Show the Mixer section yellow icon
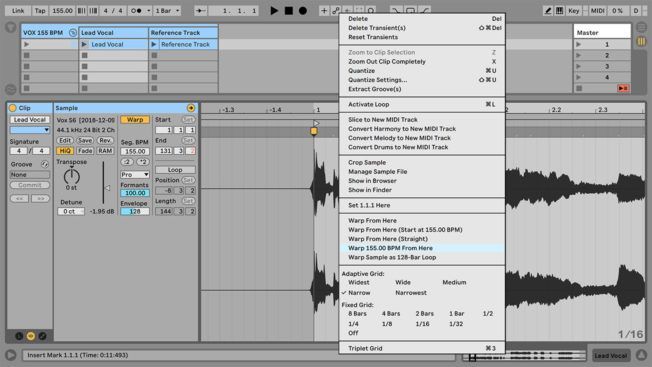Viewport: 652px width, 367px height. pos(641,41)
